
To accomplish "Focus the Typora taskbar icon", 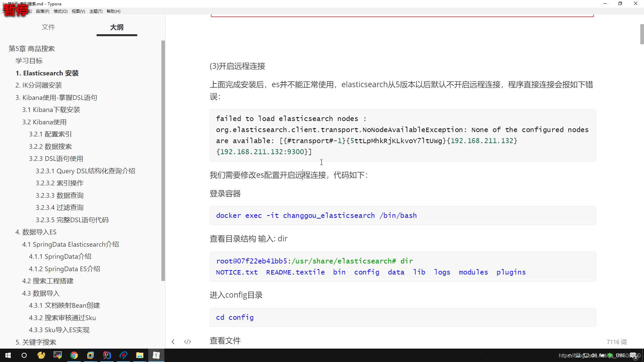I will point(156,355).
